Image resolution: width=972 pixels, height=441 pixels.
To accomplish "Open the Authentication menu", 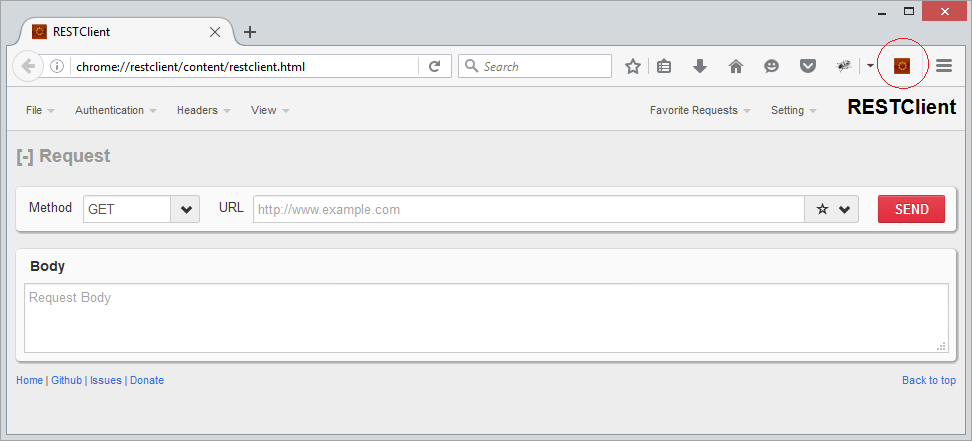I will [115, 110].
